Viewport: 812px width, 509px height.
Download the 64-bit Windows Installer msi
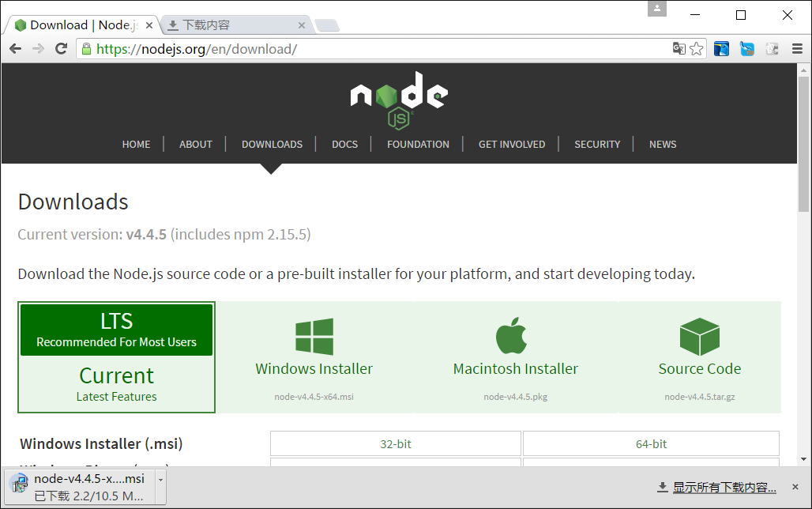tap(651, 443)
